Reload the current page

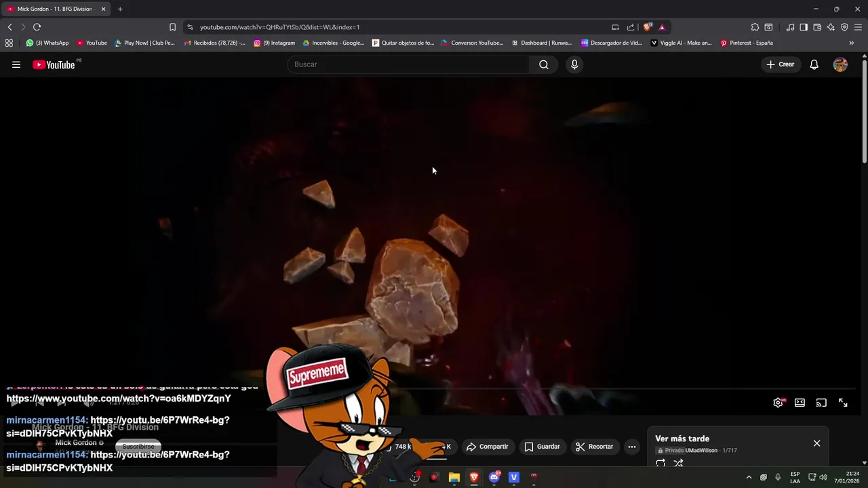[37, 27]
